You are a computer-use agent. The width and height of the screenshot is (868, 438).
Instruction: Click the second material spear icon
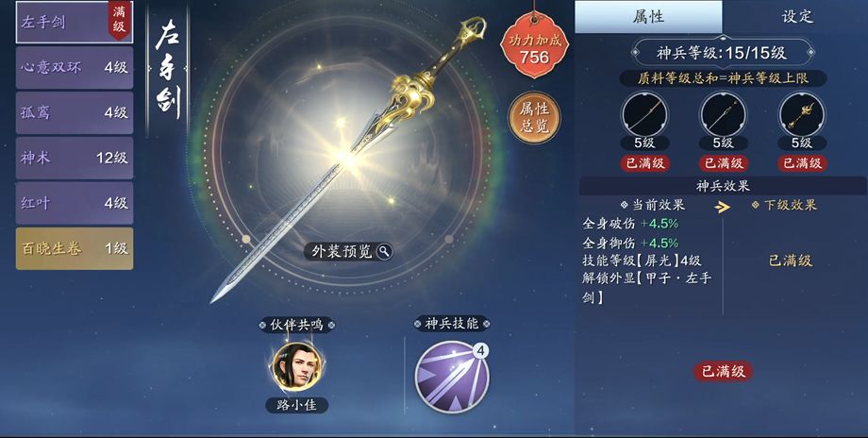coord(723,115)
